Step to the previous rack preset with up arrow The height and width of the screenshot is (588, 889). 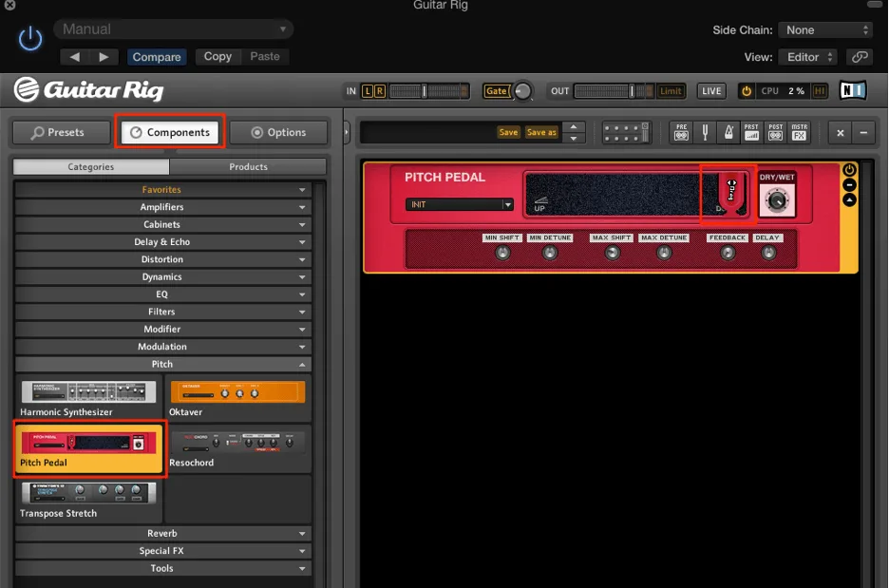point(574,127)
